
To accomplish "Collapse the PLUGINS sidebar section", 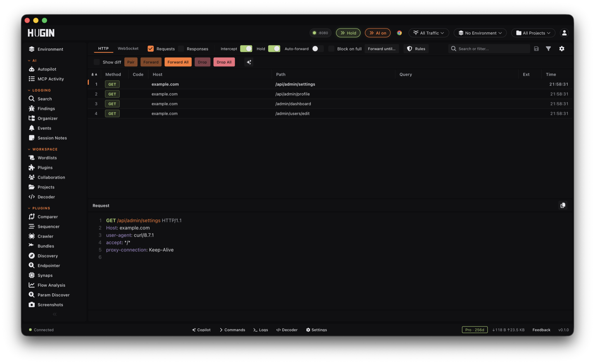I will (39, 208).
